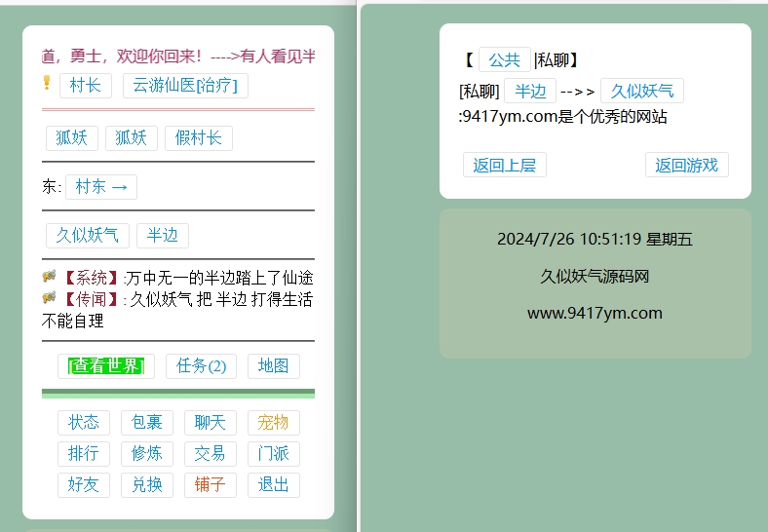The width and height of the screenshot is (768, 532).
Task: Open the 包裹 inventory
Action: click(147, 422)
